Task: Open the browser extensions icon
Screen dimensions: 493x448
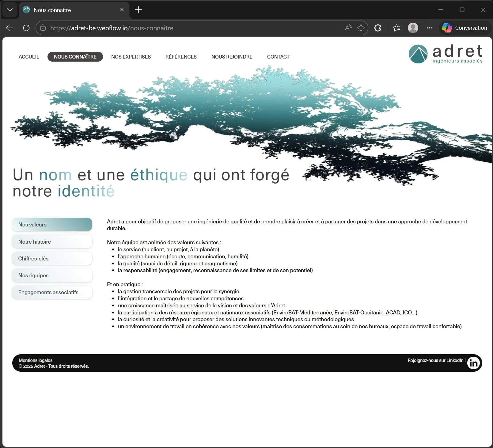Action: tap(377, 28)
